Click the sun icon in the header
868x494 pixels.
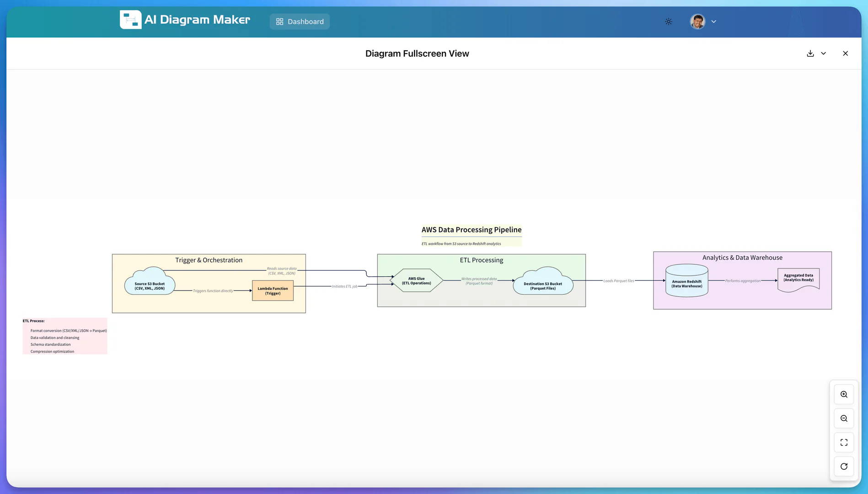pos(668,21)
